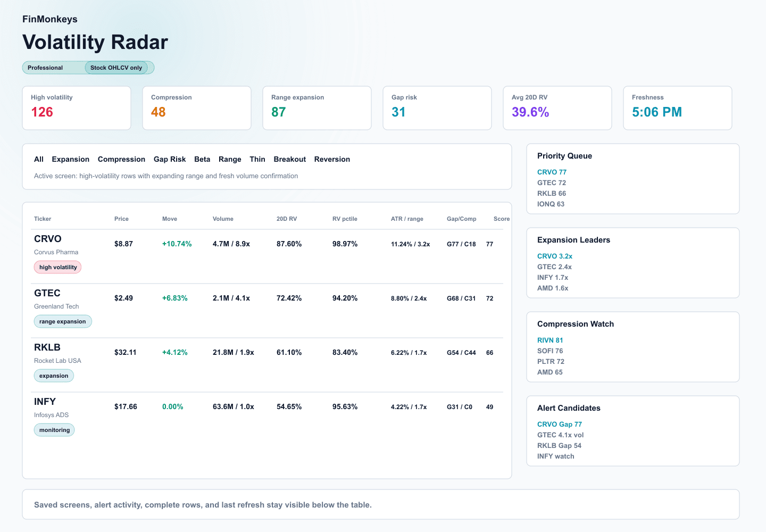Click the Freshness 5:06 PM card
766x532 pixels.
point(678,108)
